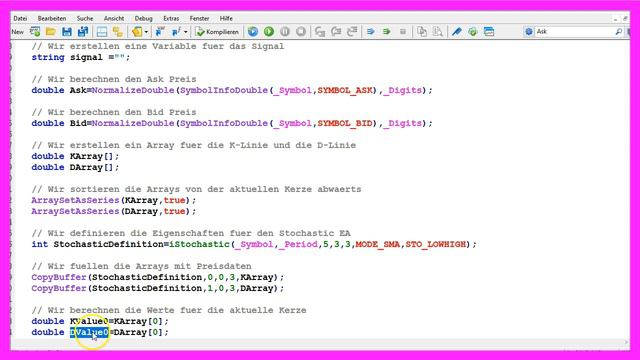Click MODE_SMA in the code
Screen dimensions: 640x360
378,244
